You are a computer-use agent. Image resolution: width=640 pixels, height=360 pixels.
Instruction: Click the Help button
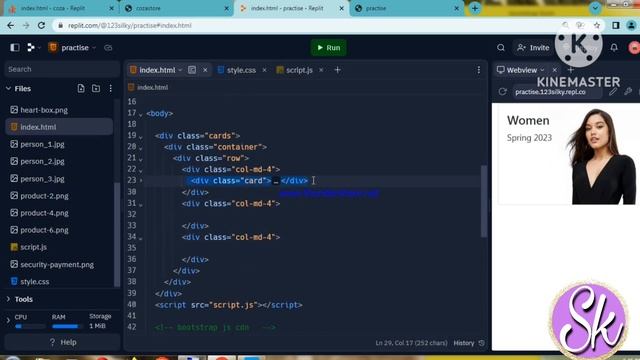pos(62,342)
